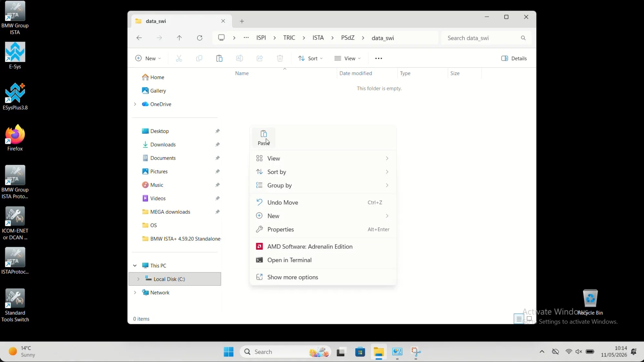The width and height of the screenshot is (644, 362).
Task: Toggle the Details pane
Action: click(x=514, y=58)
